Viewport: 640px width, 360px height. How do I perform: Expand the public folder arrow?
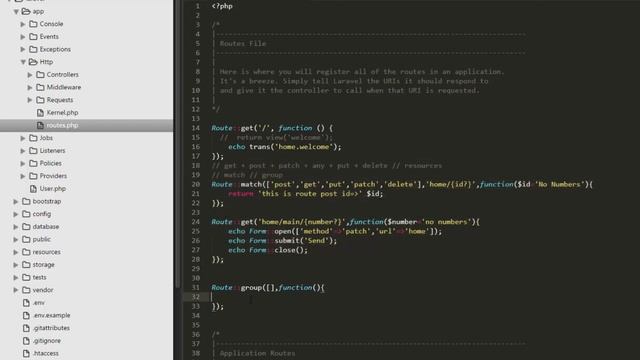pos(16,239)
